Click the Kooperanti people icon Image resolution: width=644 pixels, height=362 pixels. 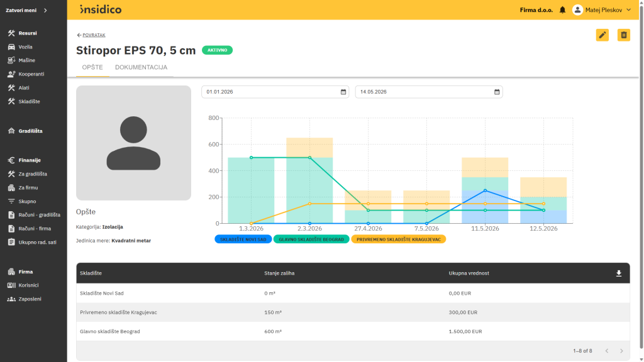tap(11, 74)
